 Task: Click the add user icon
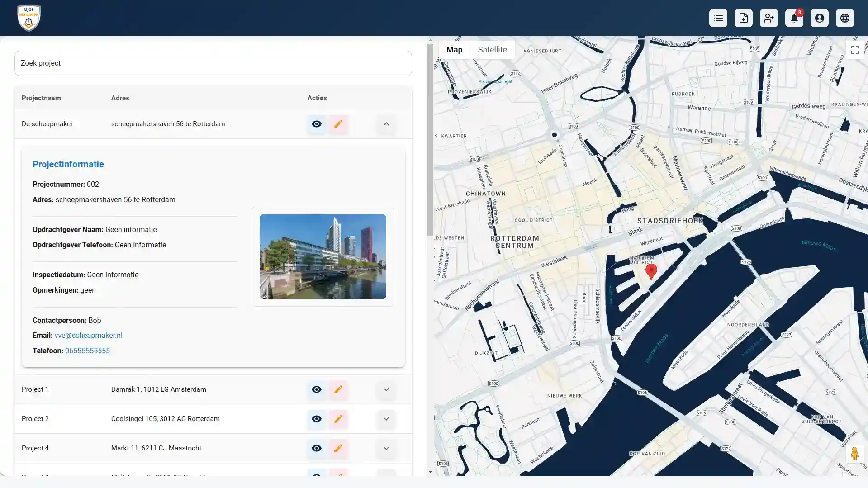[768, 18]
